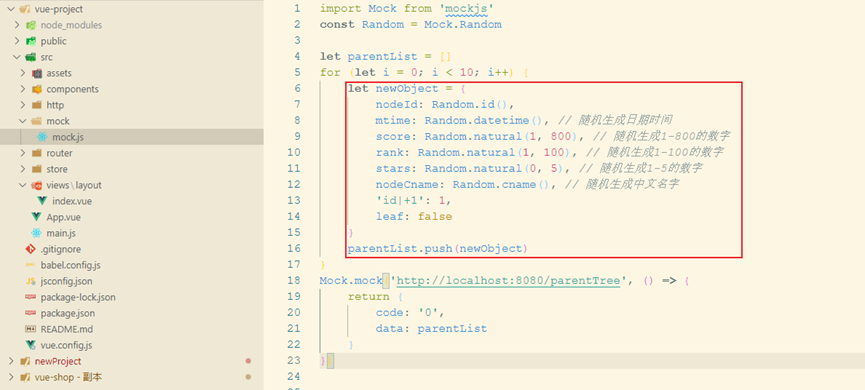The width and height of the screenshot is (865, 390).
Task: Click the mock folder icon
Action: tap(37, 121)
